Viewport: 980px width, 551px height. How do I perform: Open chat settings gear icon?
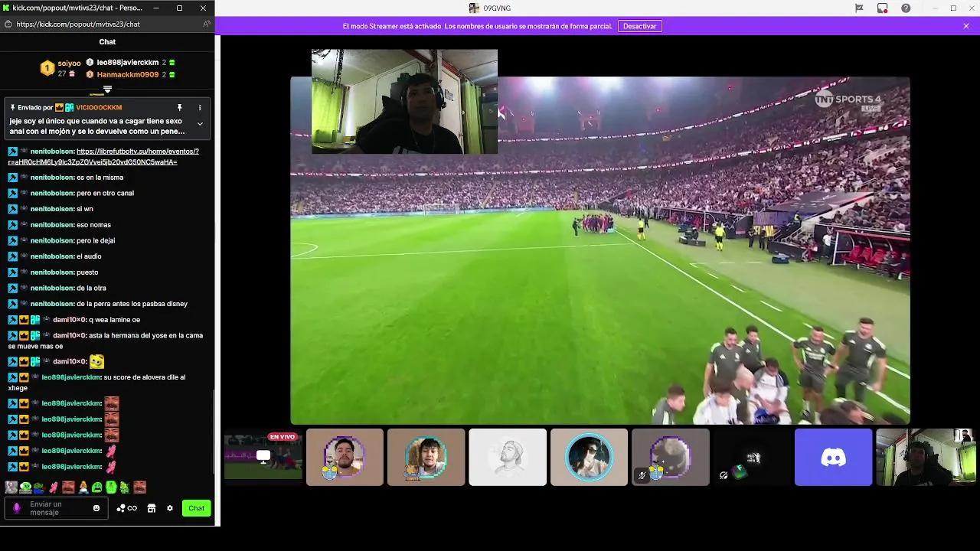170,508
